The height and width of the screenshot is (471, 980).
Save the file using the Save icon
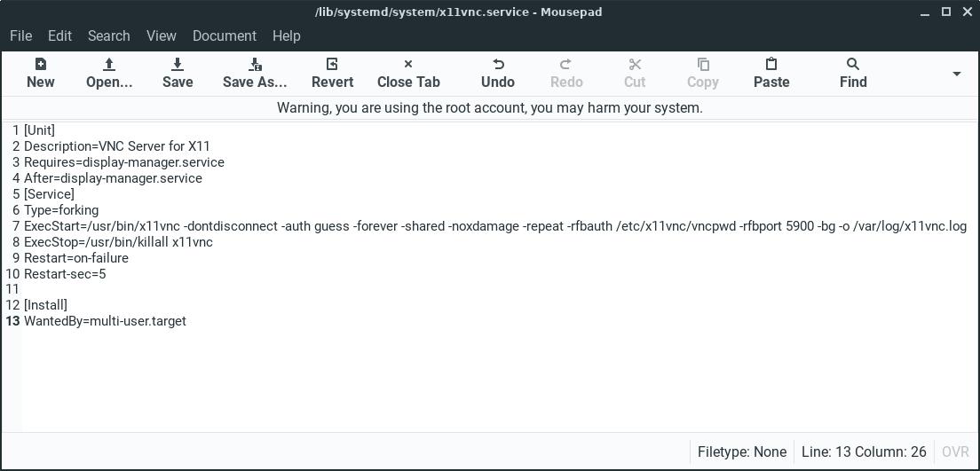coord(178,65)
